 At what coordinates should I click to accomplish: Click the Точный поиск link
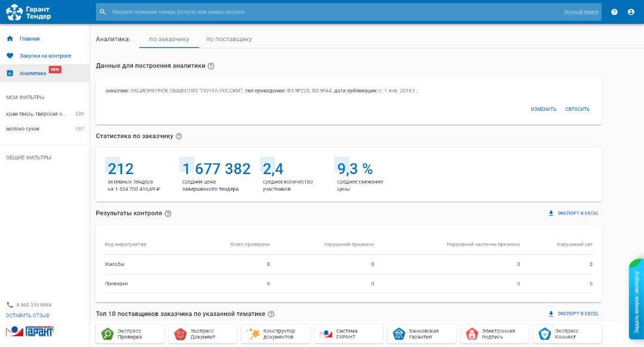pos(581,12)
